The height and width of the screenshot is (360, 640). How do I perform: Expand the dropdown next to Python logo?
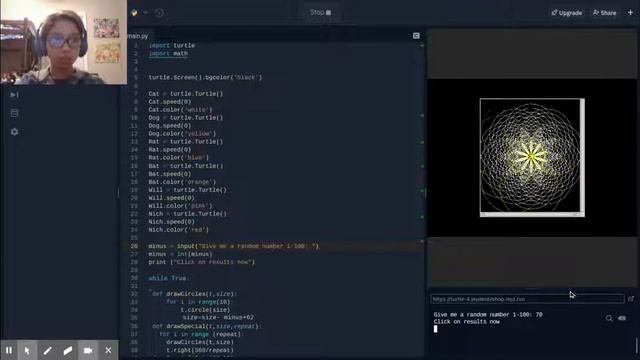145,13
